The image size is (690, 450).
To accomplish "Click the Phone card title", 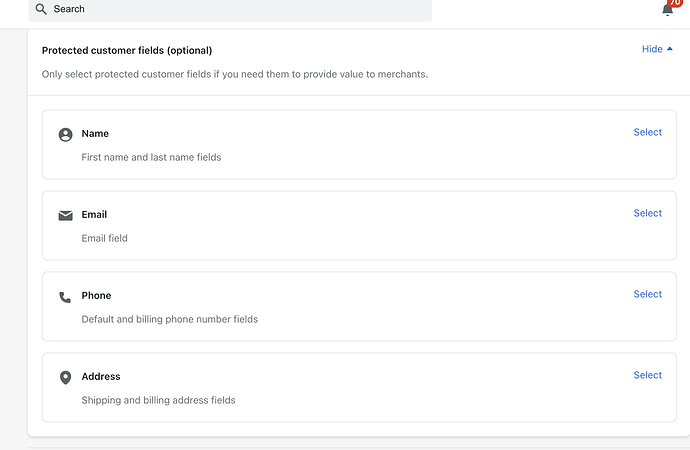I will click(x=96, y=296).
